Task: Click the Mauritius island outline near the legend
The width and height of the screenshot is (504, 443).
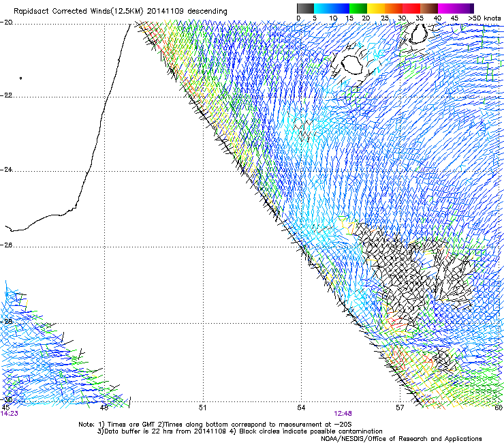Action: coord(418,33)
